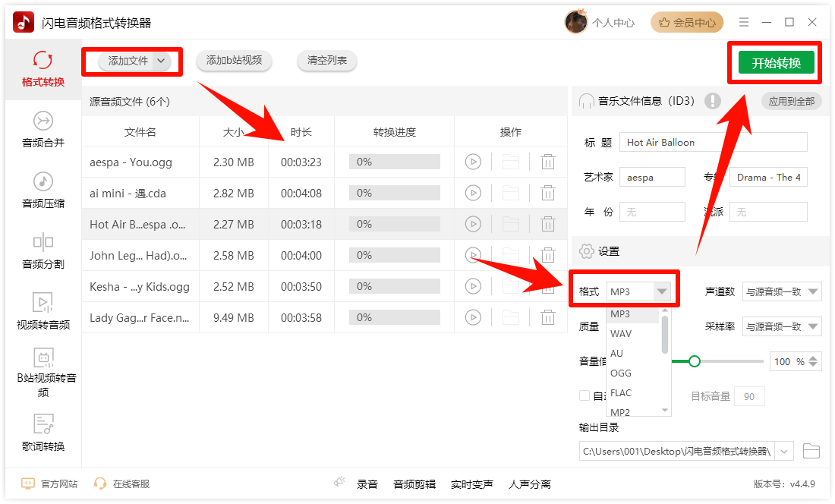Open output folder via the folder icon
The image size is (835, 504).
(811, 451)
